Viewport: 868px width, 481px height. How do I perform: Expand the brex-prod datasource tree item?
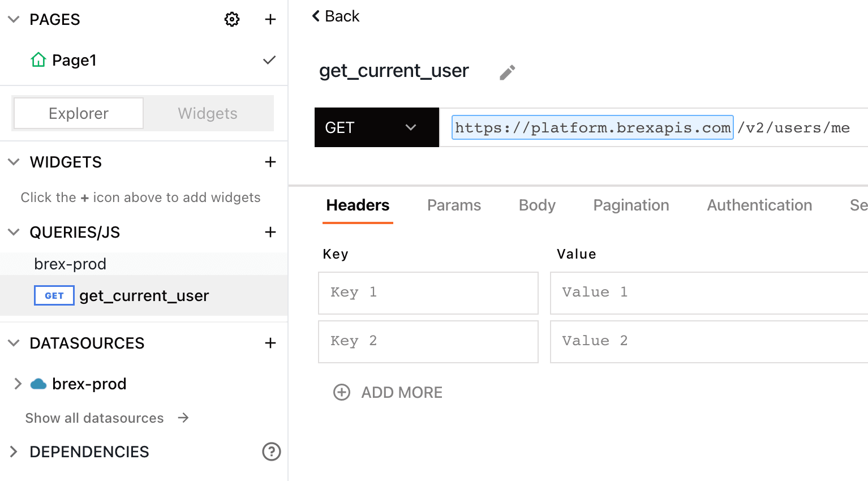pos(18,384)
